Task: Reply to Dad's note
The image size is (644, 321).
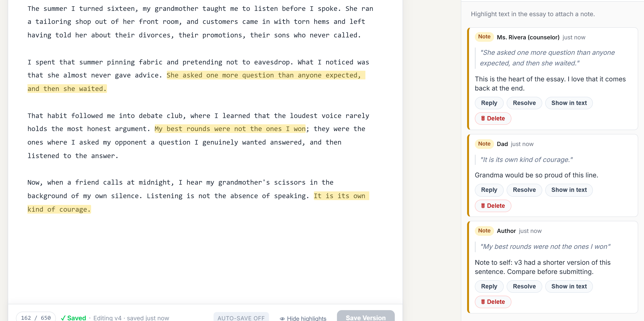Action: tap(489, 190)
